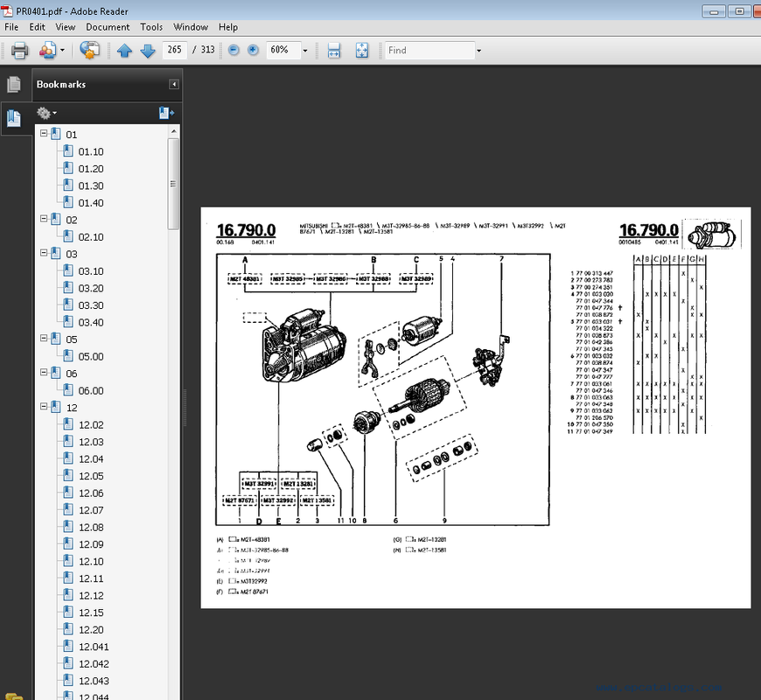Open the dropdown arrow beside collaborate icon
The height and width of the screenshot is (700, 761).
click(62, 50)
